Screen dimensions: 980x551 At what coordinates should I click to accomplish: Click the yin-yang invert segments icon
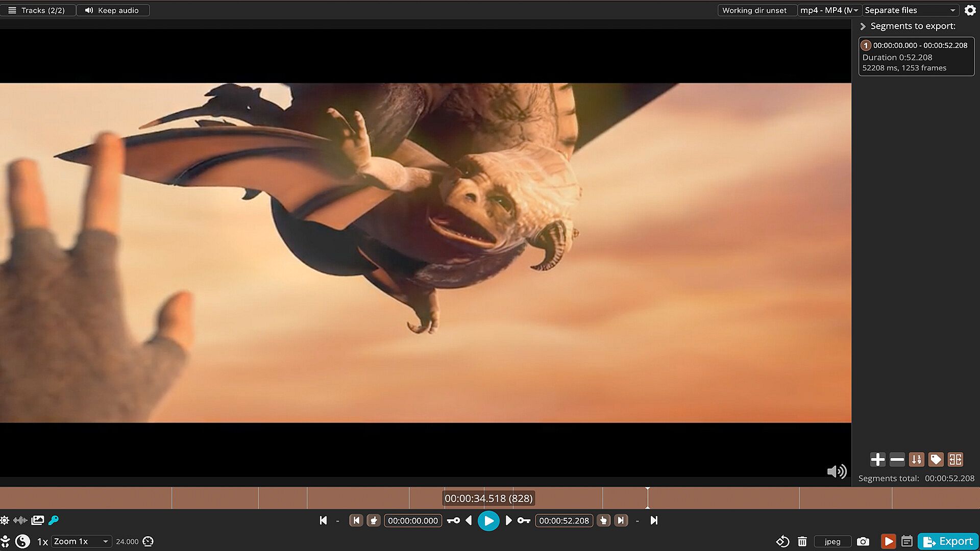(x=22, y=541)
